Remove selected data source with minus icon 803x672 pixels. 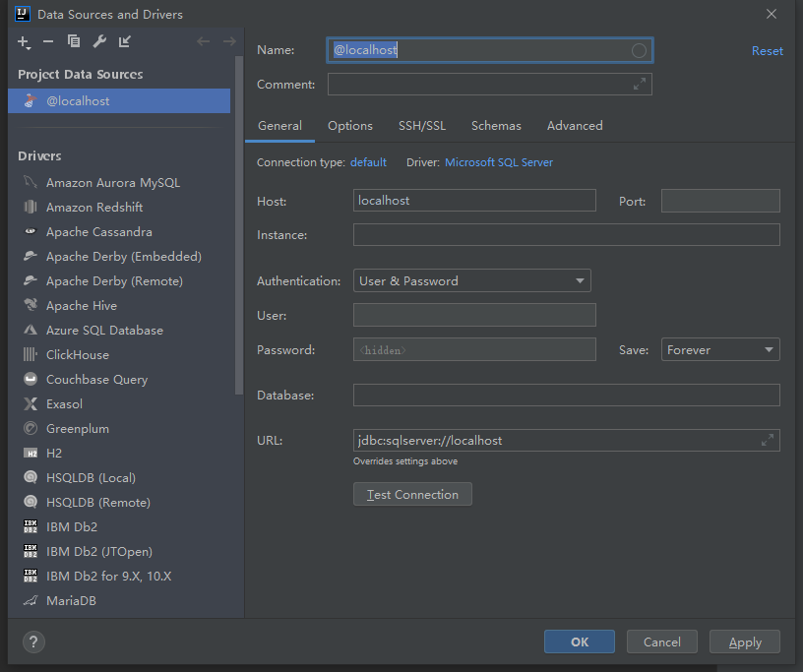[48, 41]
